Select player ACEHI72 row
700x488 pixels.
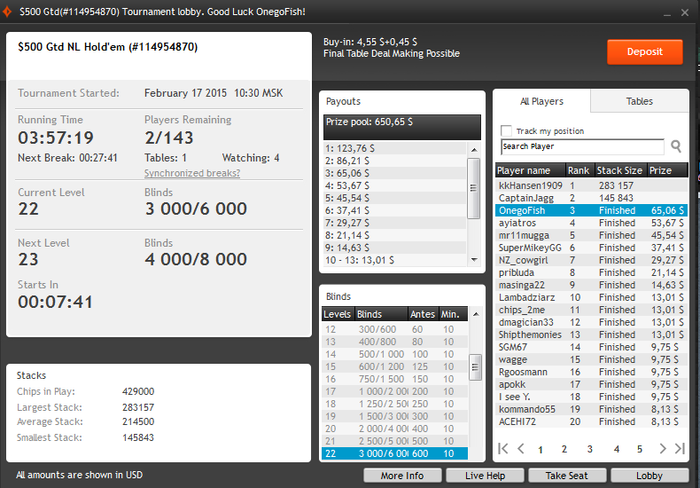click(592, 422)
